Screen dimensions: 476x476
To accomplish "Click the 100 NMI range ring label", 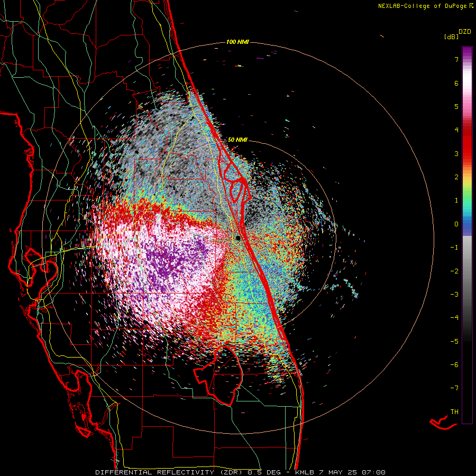I will [237, 42].
